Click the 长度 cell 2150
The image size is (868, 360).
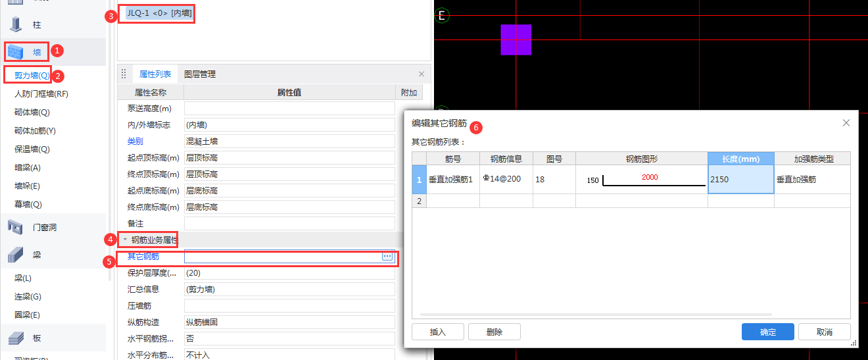pos(741,179)
